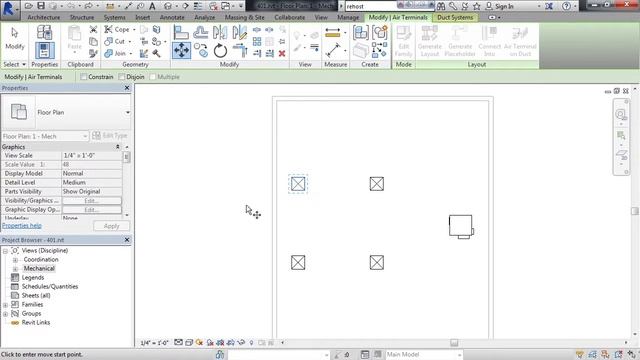
Task: Open the Properties palette button
Action: (x=44, y=51)
